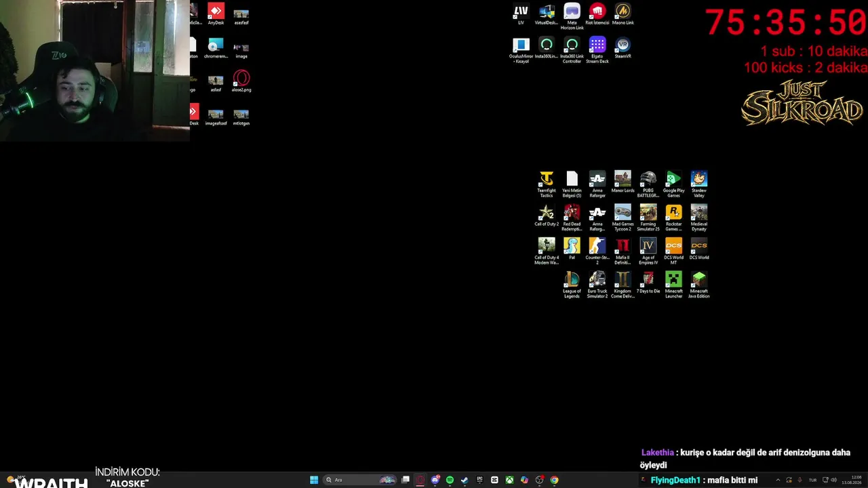Screen dimensions: 868x488
Task: Select the Yeni Metin Belgesi (5) file
Action: [x=572, y=184]
